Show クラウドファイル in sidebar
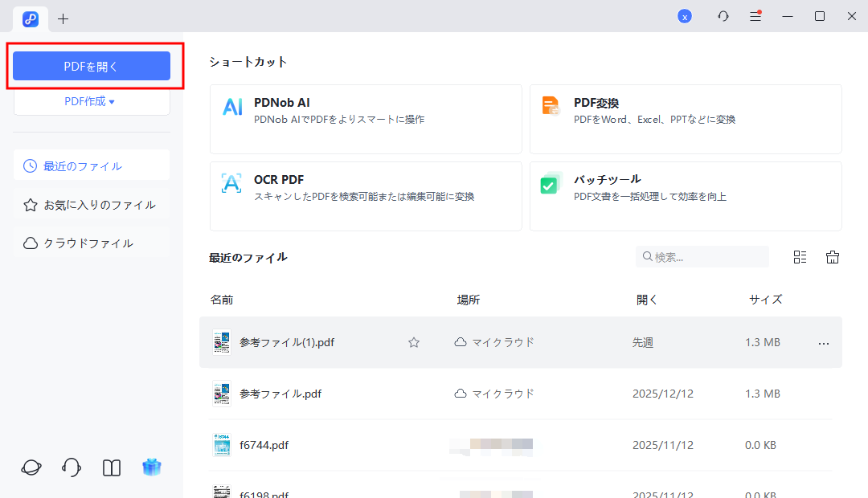Image resolution: width=868 pixels, height=498 pixels. click(91, 243)
